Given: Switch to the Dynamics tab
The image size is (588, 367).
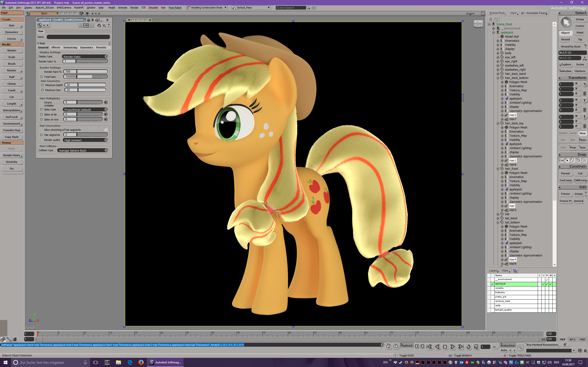Looking at the screenshot, I should (x=87, y=47).
